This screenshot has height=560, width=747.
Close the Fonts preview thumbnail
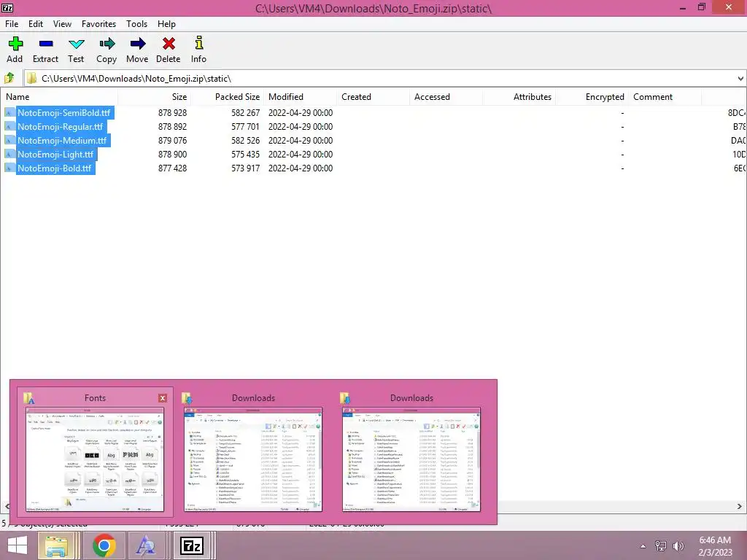pyautogui.click(x=163, y=398)
